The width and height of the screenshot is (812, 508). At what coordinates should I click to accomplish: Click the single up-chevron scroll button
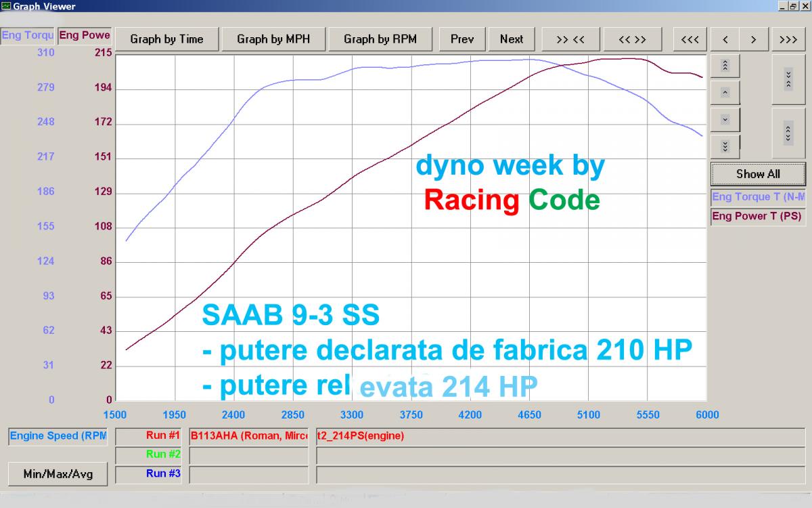725,92
